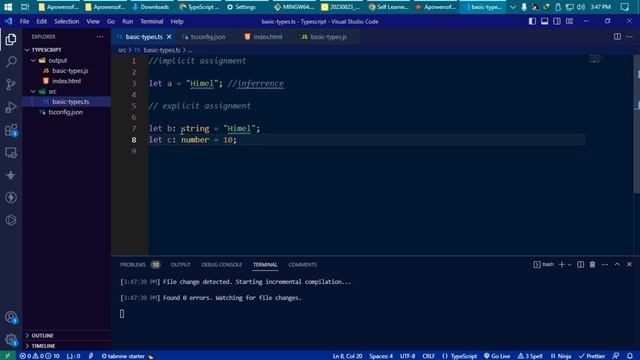
Task: Change end of line sequence CRLF
Action: (428, 356)
